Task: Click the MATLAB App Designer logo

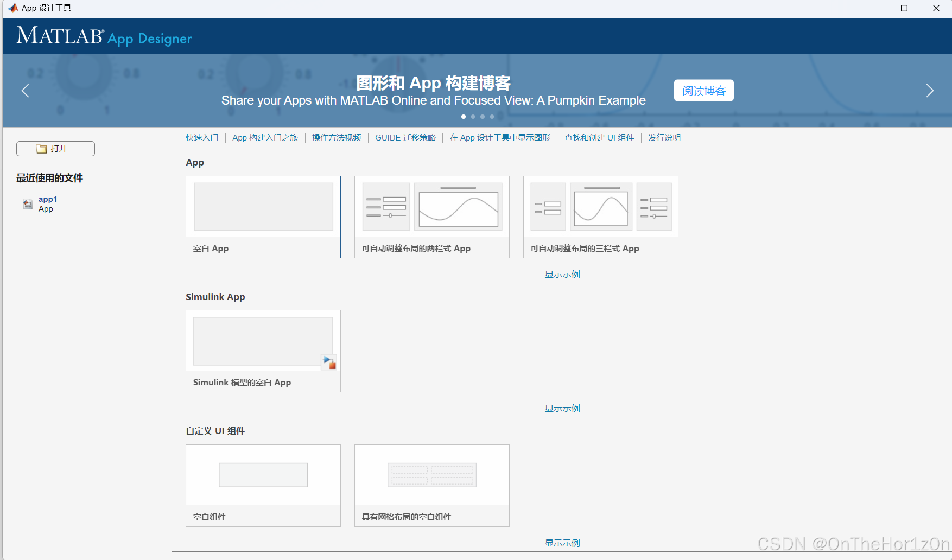Action: (104, 36)
